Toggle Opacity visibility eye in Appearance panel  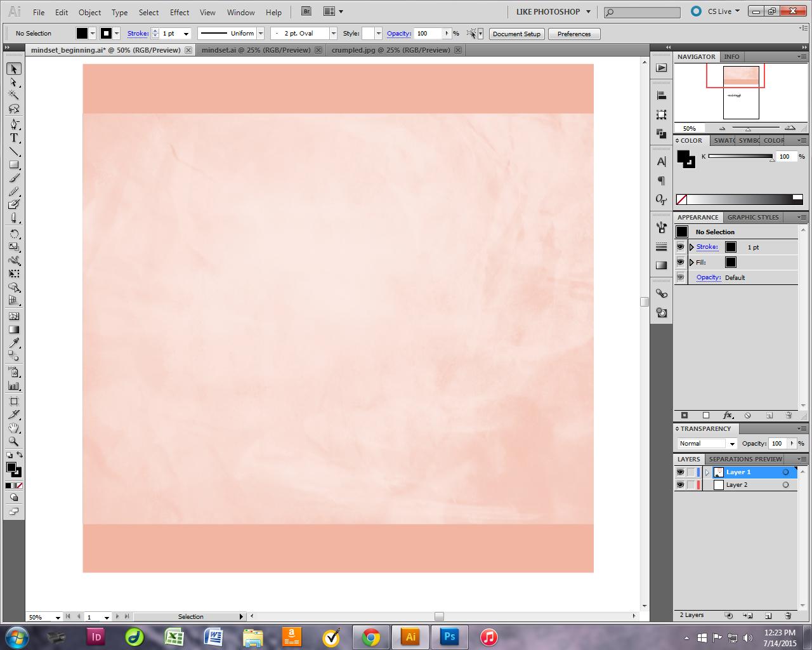pyautogui.click(x=681, y=277)
